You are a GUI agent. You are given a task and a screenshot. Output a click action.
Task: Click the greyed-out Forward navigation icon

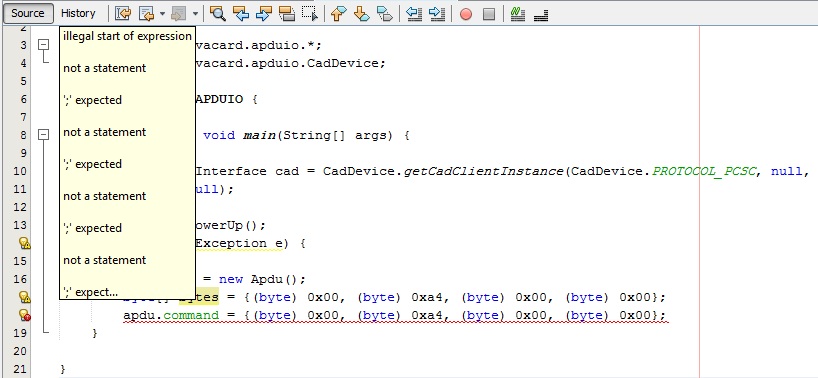pos(179,14)
